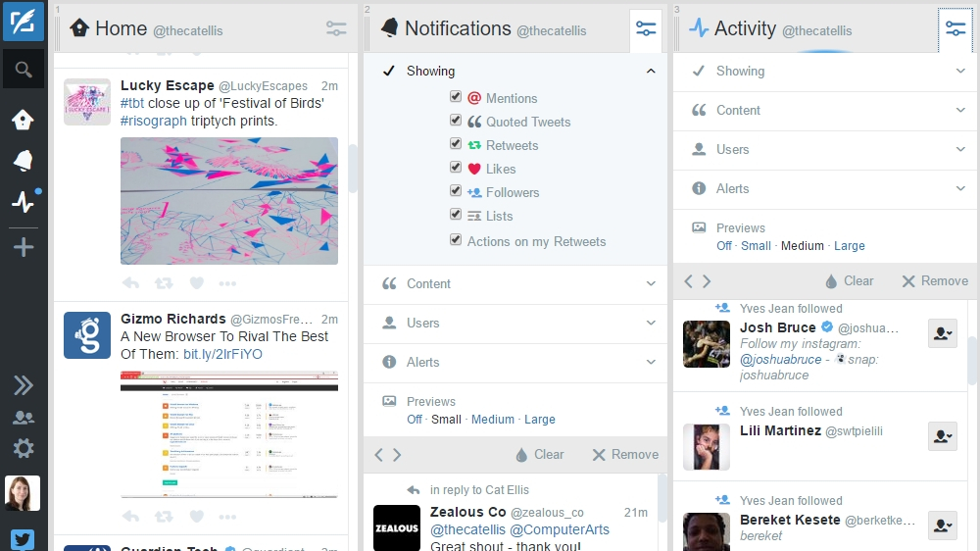The width and height of the screenshot is (980, 551).
Task: Open follow menu for Bereket Kesete
Action: (x=943, y=526)
